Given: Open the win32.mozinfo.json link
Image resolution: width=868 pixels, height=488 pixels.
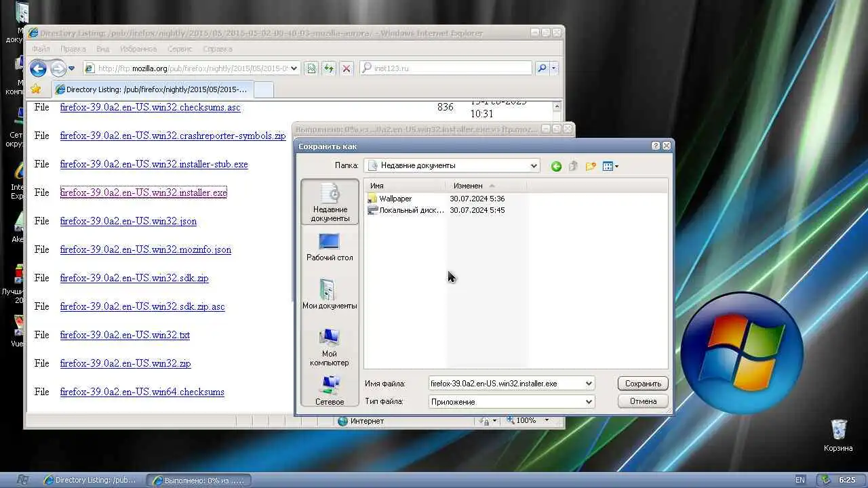Looking at the screenshot, I should pos(145,249).
